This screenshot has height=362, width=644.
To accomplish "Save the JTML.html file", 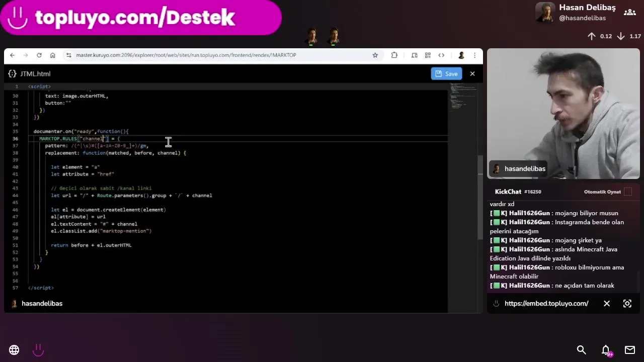I will pos(446,74).
